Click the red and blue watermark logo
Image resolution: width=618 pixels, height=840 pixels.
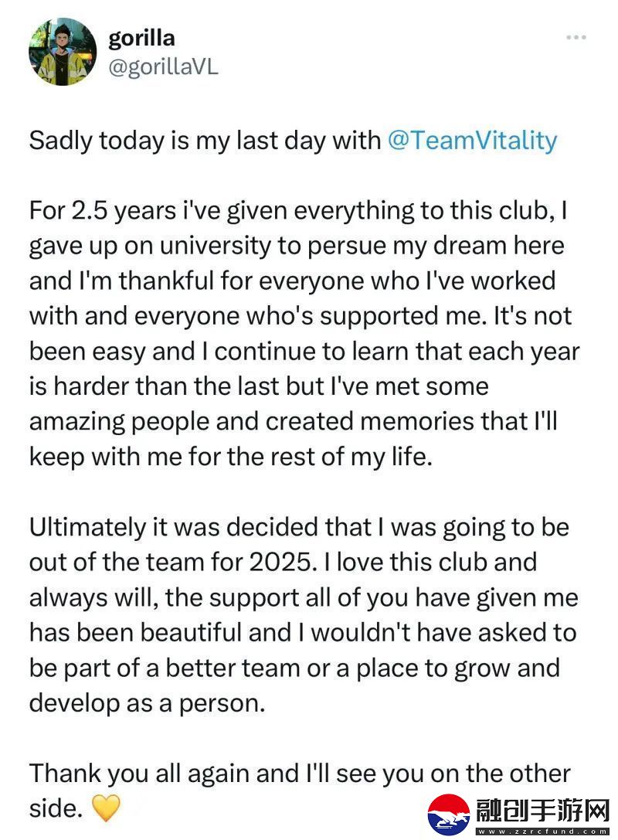tap(449, 814)
